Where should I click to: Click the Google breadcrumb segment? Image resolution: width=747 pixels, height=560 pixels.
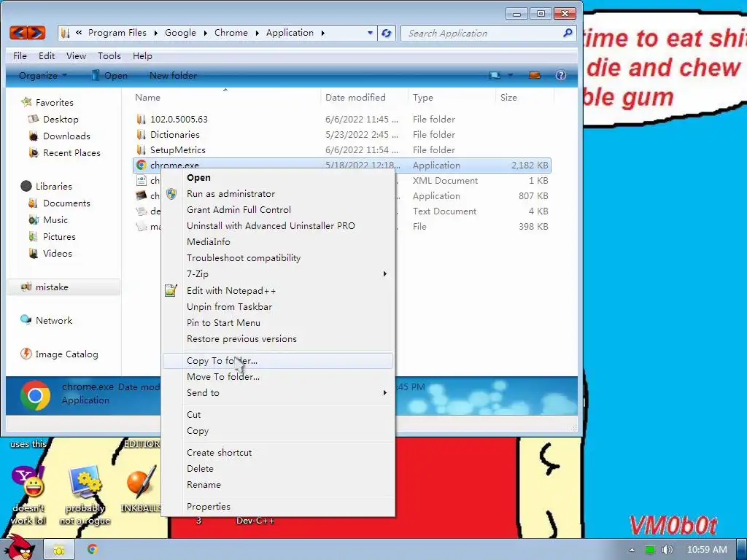(x=180, y=33)
